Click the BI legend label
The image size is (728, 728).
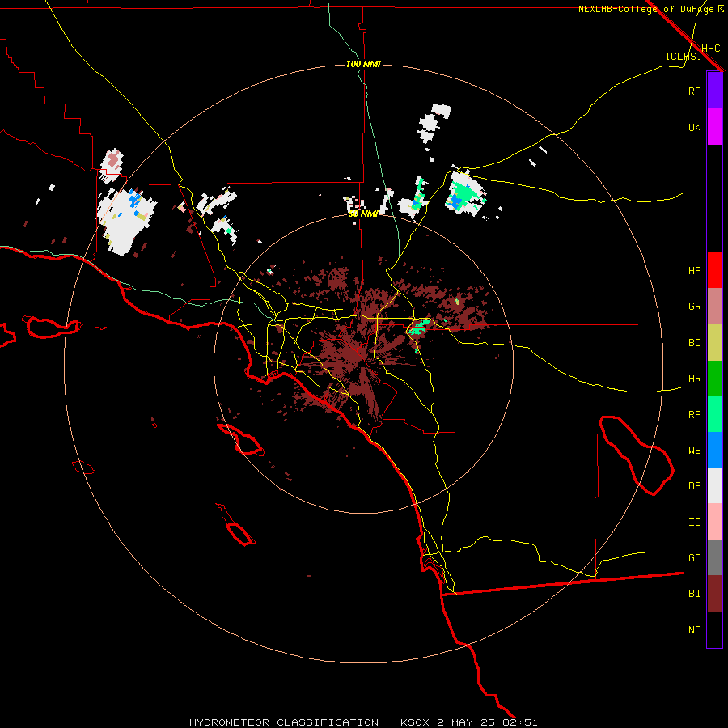[x=695, y=594]
